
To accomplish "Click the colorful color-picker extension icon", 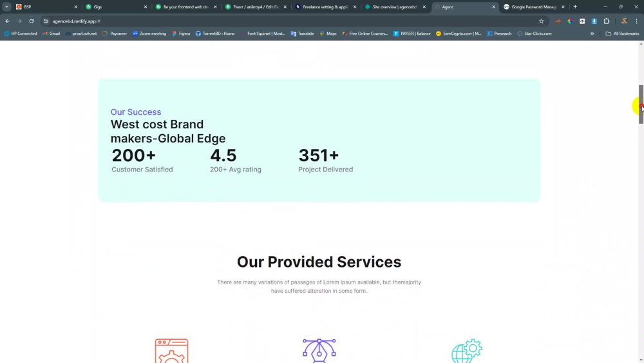I will coord(570,21).
